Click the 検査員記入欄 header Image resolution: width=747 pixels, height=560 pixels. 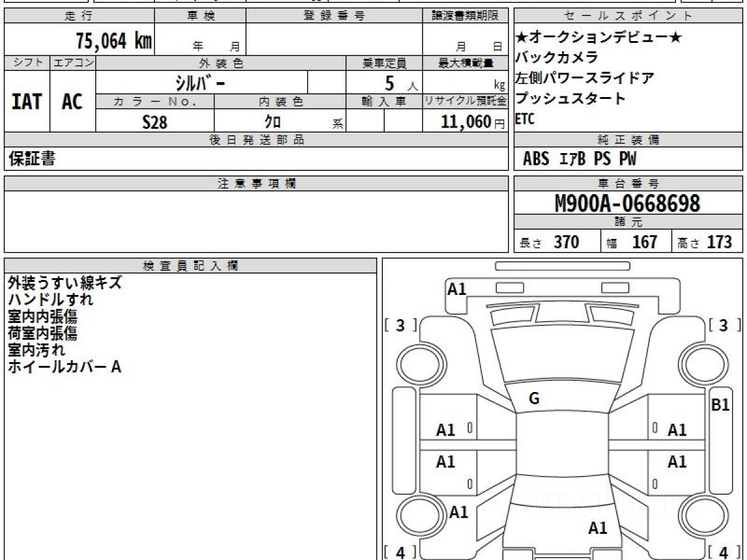pyautogui.click(x=190, y=266)
